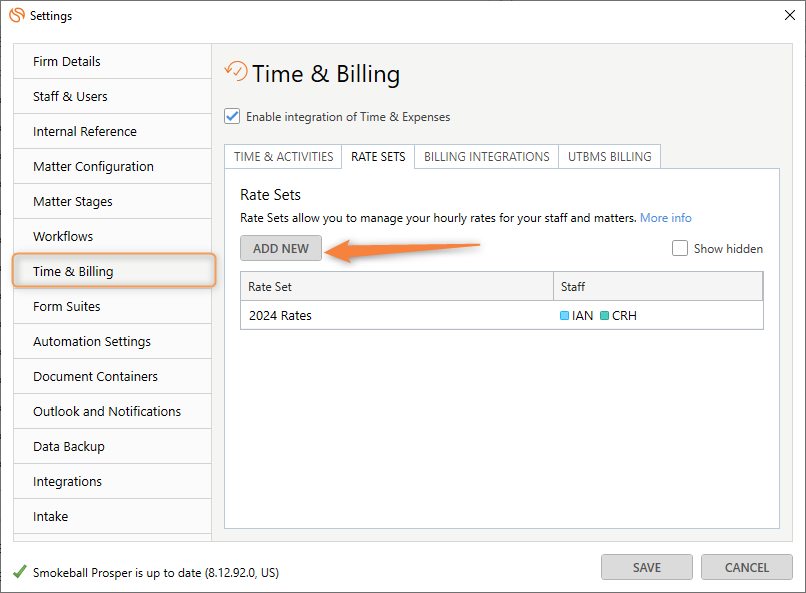This screenshot has height=593, width=806.
Task: Click the Smokeball logo icon in title bar
Action: tap(17, 15)
